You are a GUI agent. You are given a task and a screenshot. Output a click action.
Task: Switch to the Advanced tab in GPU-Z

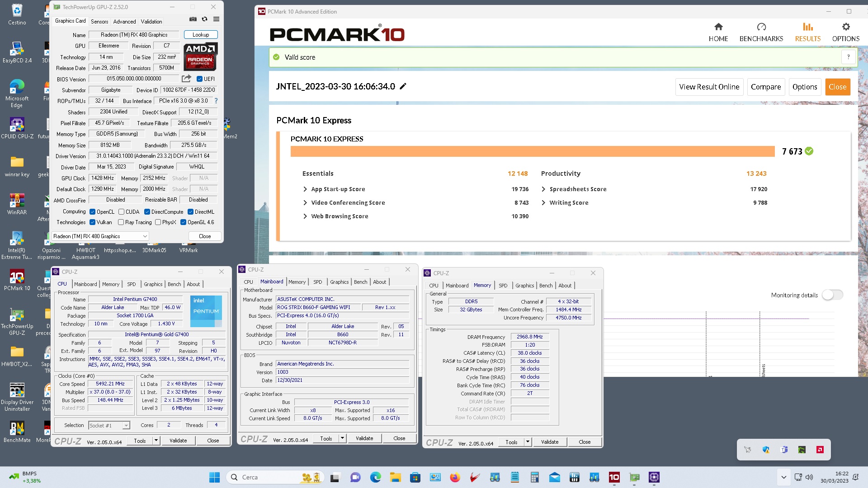pyautogui.click(x=124, y=21)
